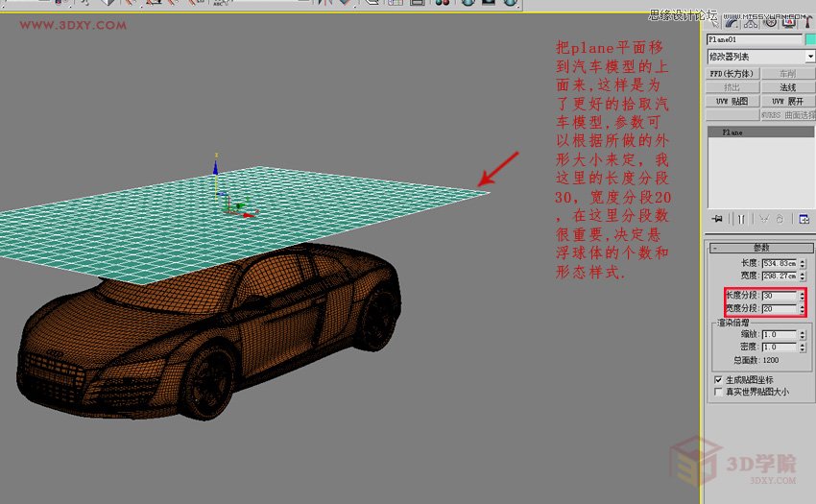
Task: Switch to the Modify panel tab
Action: 732,23
